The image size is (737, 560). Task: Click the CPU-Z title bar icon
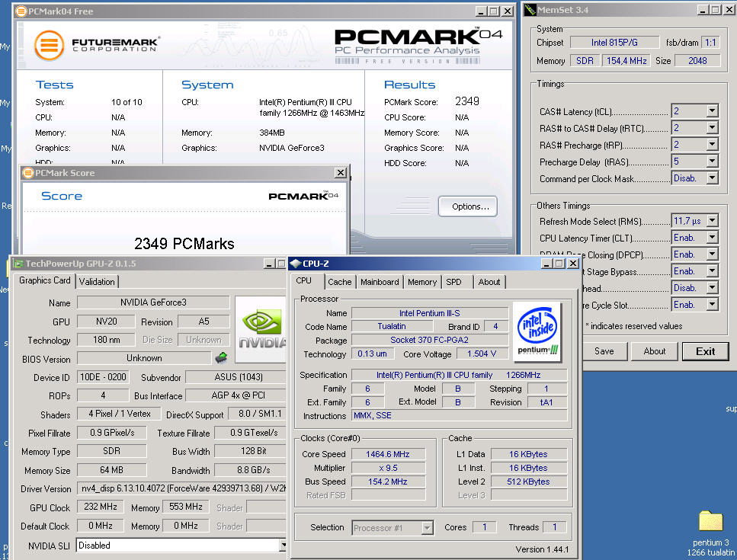296,264
